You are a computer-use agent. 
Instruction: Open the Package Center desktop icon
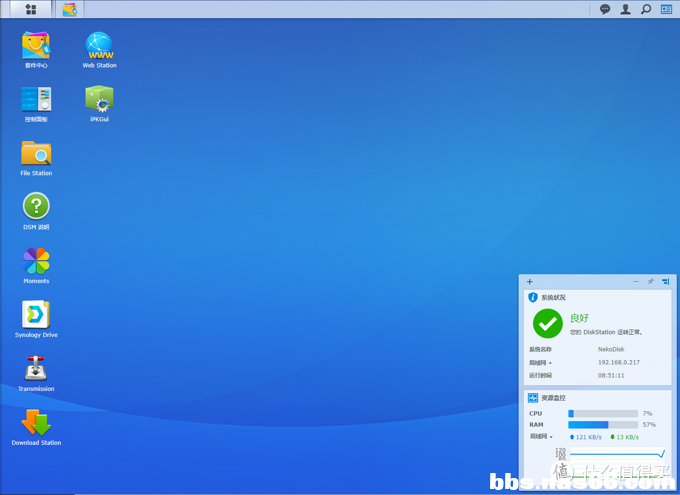36,46
